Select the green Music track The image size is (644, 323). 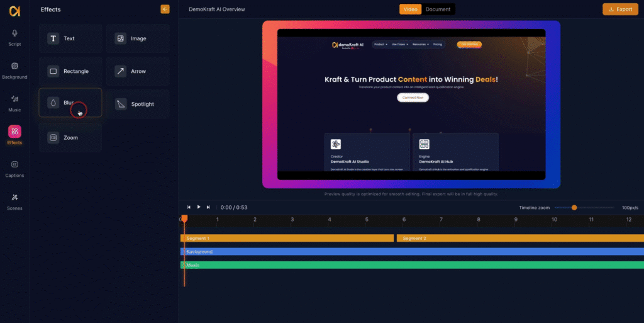[412, 265]
